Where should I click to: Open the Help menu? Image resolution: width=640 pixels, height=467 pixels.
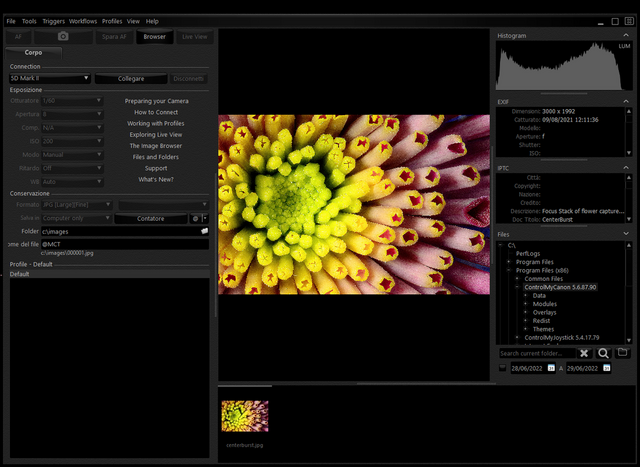[152, 21]
